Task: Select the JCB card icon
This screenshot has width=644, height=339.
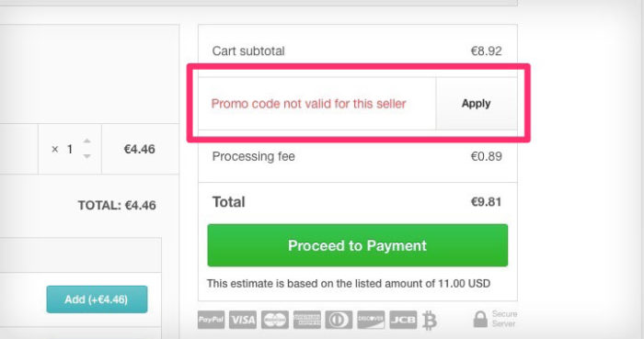Action: click(403, 320)
